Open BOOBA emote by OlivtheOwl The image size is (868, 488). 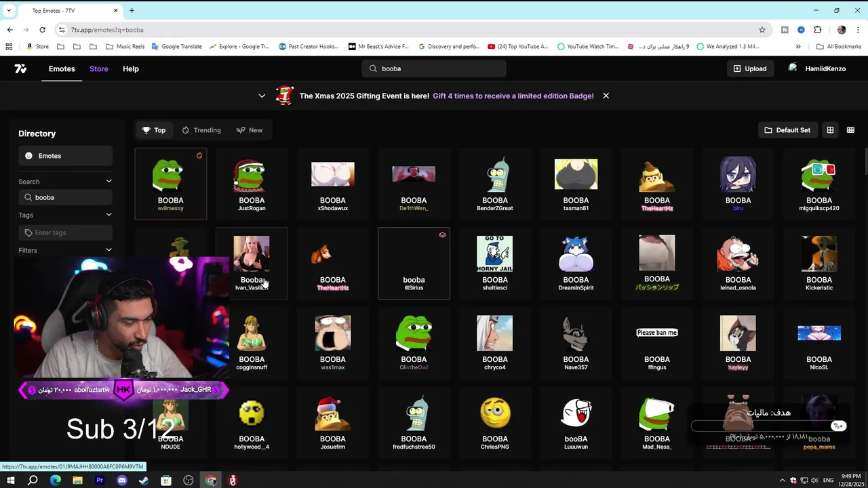coord(414,342)
